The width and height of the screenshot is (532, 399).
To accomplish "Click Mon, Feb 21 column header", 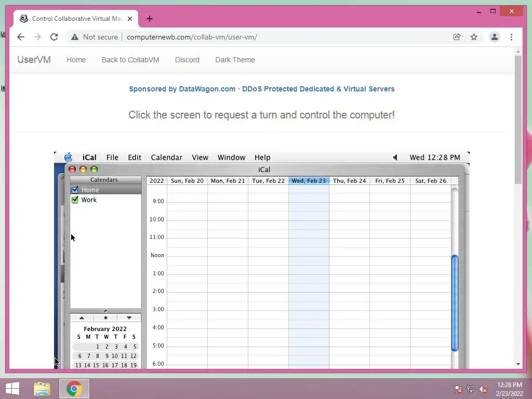I will click(x=228, y=181).
